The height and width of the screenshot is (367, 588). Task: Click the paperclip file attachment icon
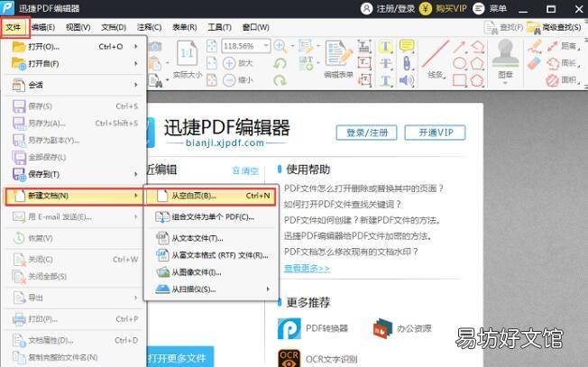407,63
